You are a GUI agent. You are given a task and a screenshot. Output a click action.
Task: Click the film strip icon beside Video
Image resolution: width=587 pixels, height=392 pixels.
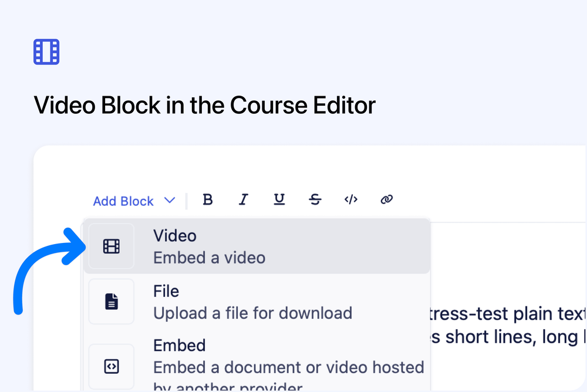coord(112,246)
